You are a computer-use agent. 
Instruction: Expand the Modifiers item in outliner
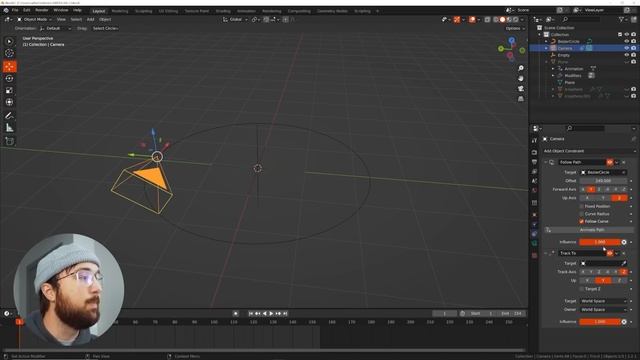click(x=553, y=76)
